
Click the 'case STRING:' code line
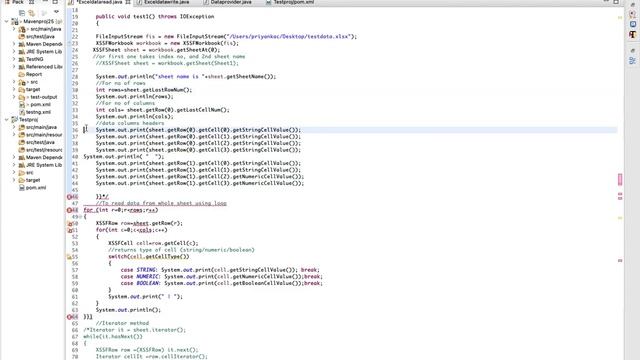[x=220, y=270]
